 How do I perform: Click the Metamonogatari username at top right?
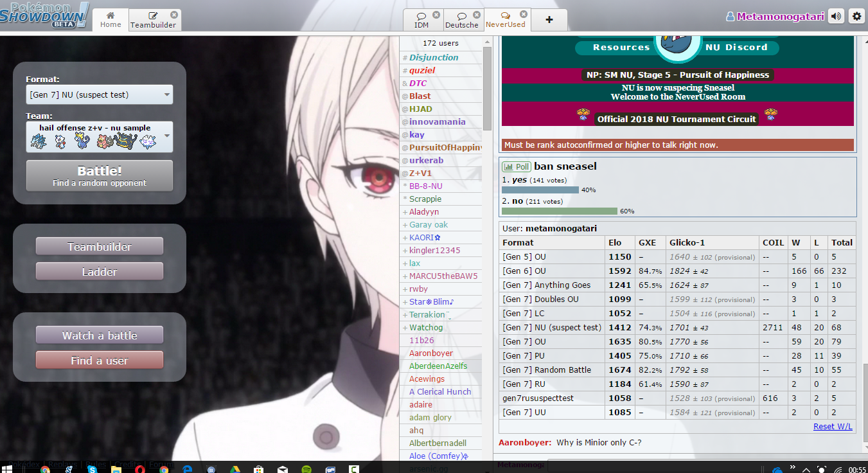coord(780,17)
